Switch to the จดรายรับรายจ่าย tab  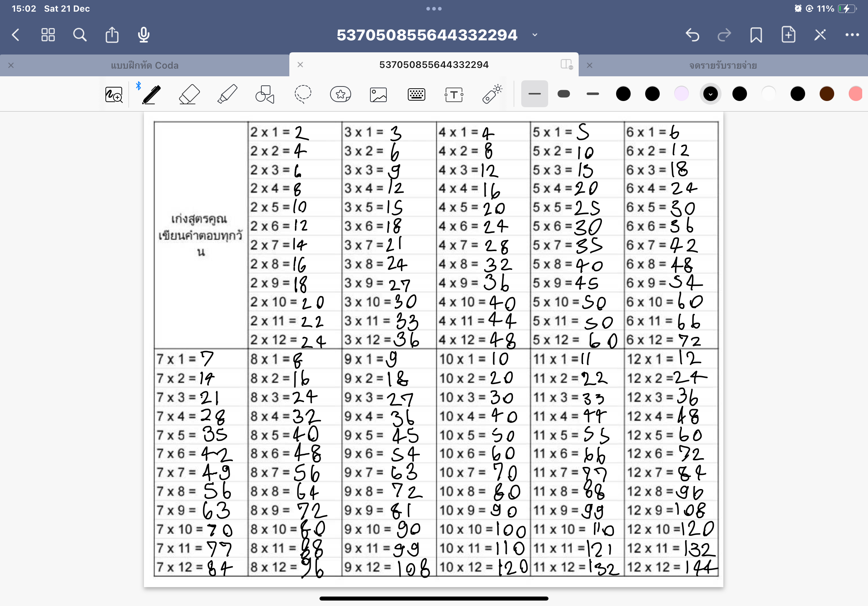click(723, 65)
